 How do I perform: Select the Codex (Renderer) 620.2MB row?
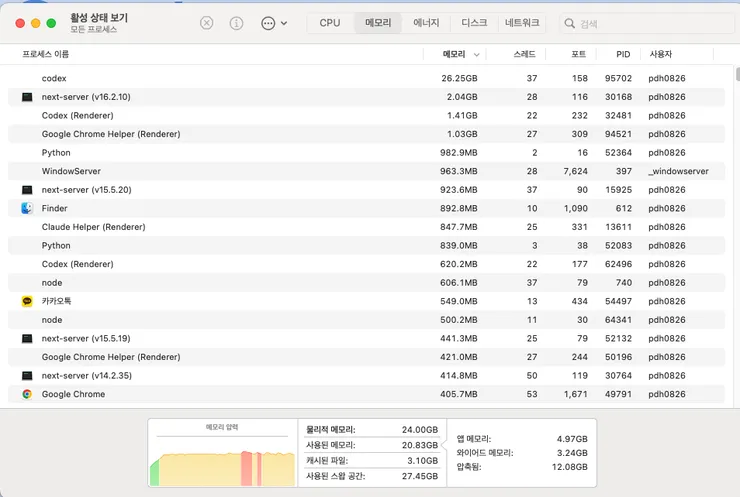click(366, 264)
